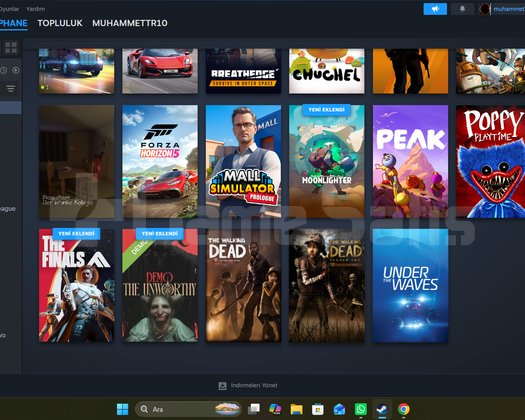Open Google Chrome from taskbar

click(404, 409)
